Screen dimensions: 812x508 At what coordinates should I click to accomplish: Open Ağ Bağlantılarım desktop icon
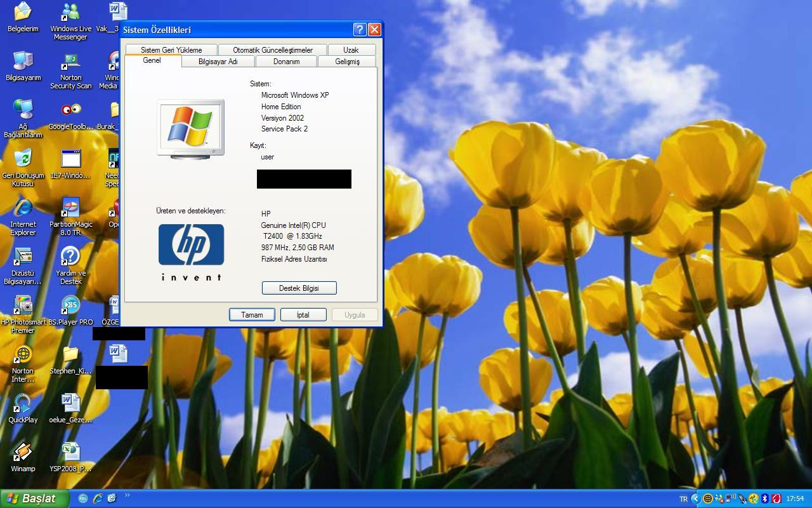(23, 119)
